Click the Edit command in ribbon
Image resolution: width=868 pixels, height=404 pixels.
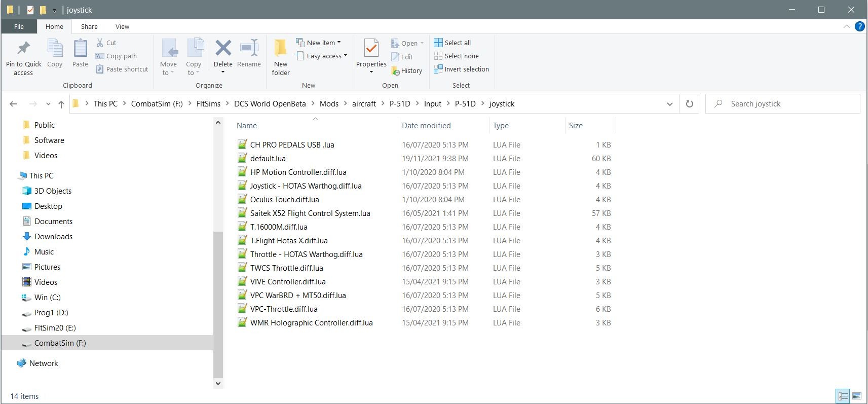[402, 57]
